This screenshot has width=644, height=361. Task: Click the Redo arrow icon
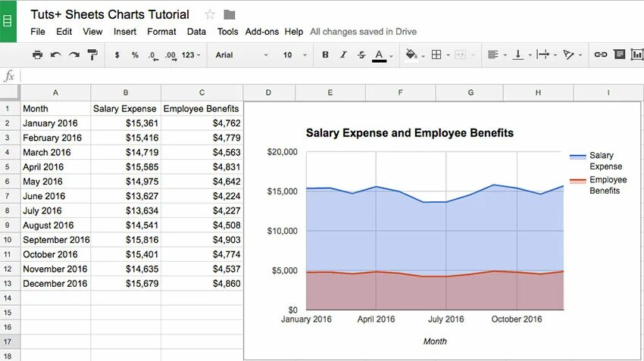[74, 54]
